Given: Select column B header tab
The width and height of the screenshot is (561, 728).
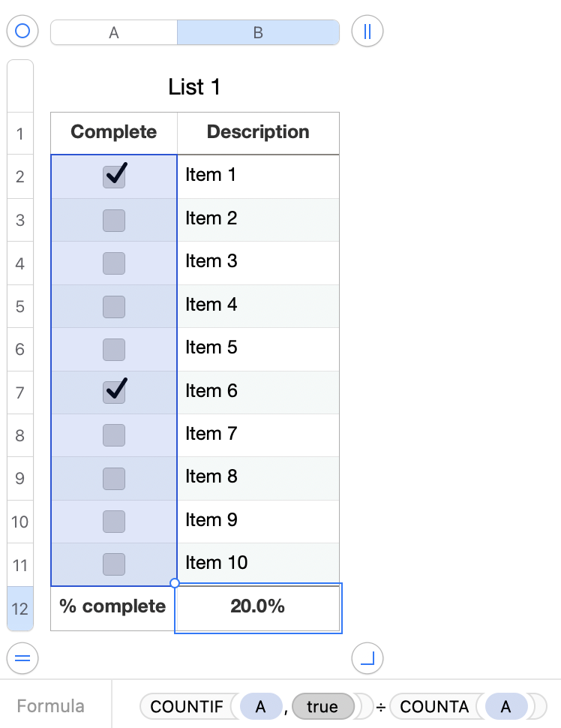Looking at the screenshot, I should [258, 32].
